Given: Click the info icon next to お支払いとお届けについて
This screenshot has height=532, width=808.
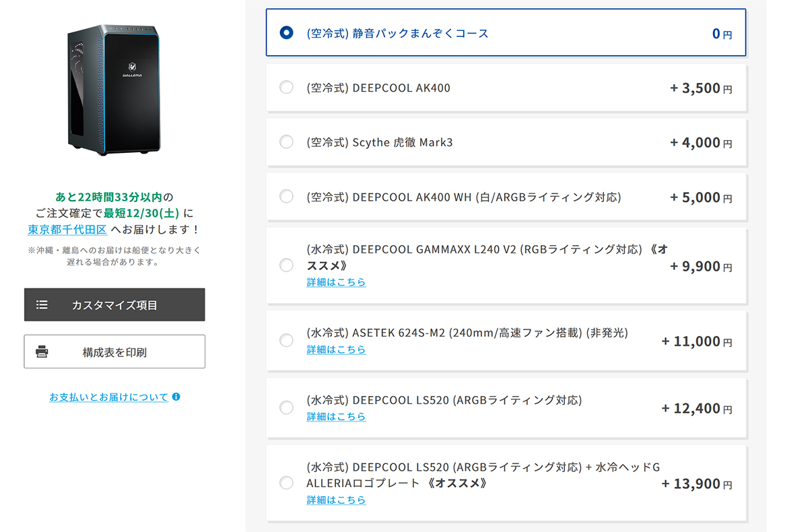Looking at the screenshot, I should point(176,397).
